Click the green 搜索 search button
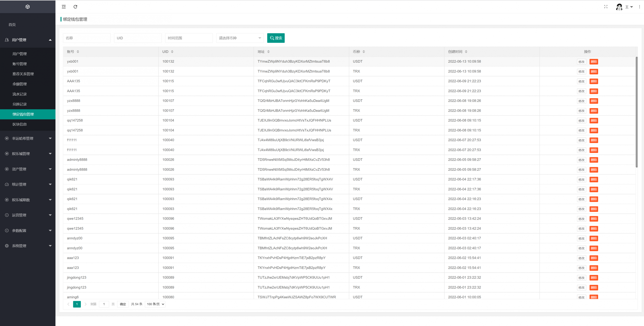The width and height of the screenshot is (644, 326). point(276,38)
